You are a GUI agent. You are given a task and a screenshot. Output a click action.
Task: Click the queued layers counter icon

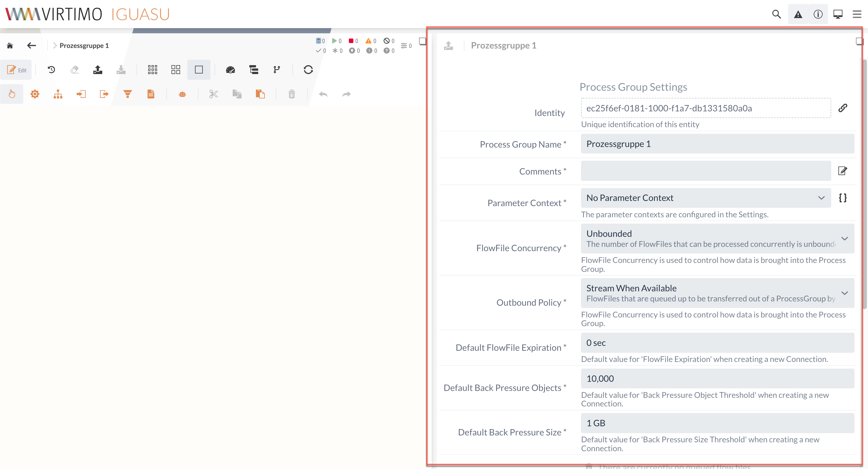click(x=320, y=41)
